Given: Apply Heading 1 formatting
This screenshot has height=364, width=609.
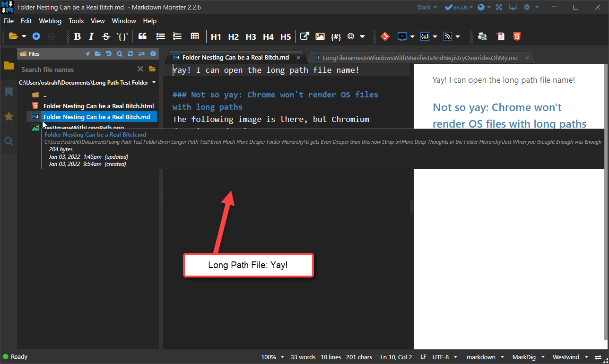Looking at the screenshot, I should tap(216, 37).
